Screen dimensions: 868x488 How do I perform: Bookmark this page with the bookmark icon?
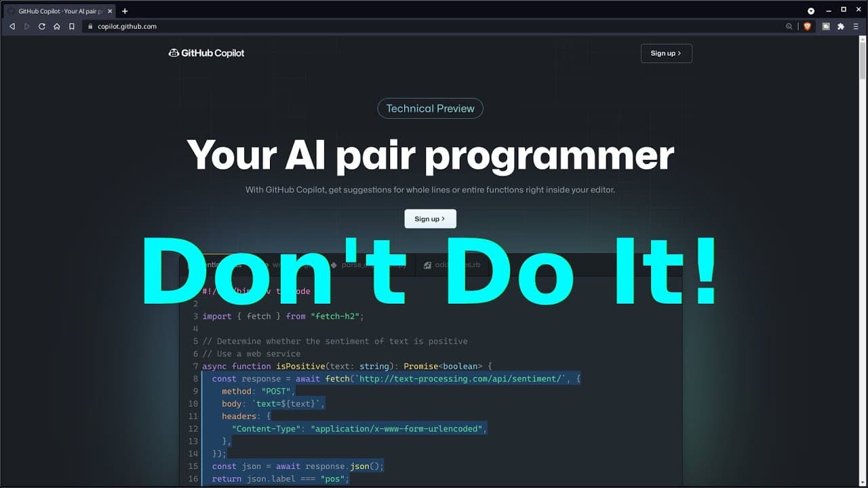(x=72, y=26)
